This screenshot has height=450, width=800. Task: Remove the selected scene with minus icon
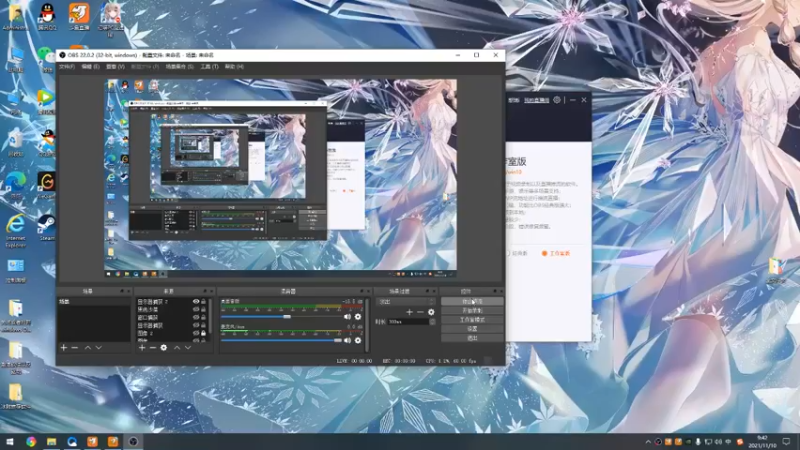[x=75, y=347]
